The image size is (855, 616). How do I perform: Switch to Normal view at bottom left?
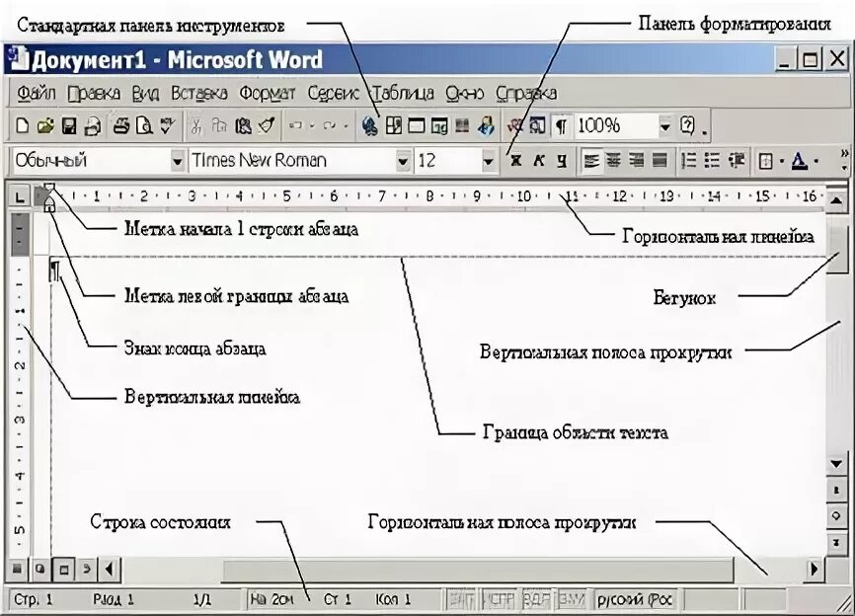click(x=17, y=570)
